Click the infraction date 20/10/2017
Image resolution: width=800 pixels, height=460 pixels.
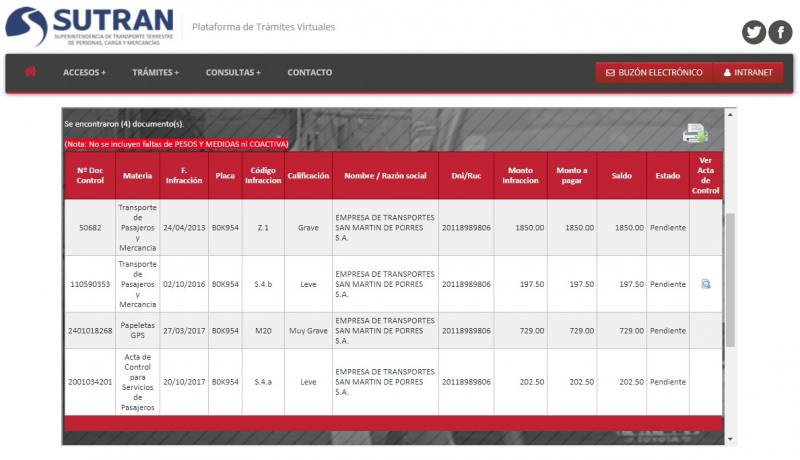point(184,381)
